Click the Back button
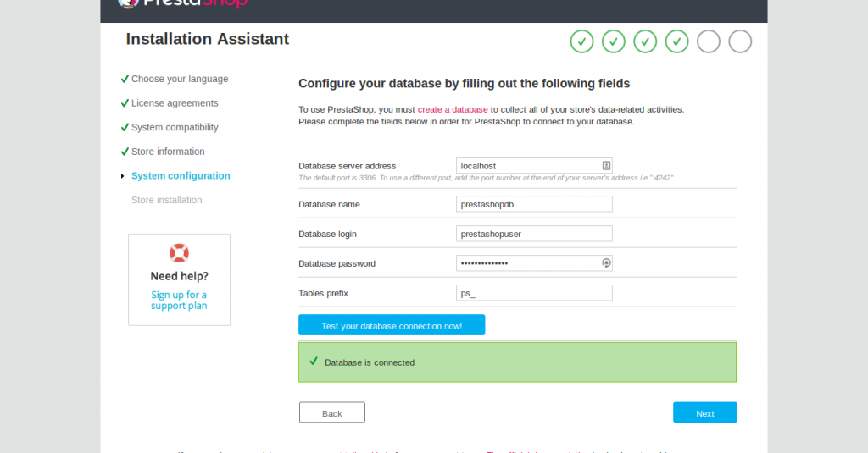The width and height of the screenshot is (868, 453). tap(332, 412)
